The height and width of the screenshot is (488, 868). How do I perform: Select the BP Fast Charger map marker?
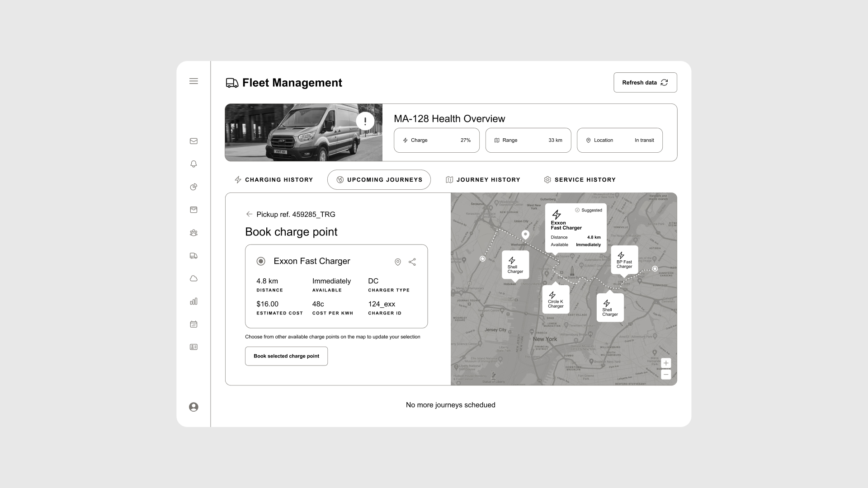pyautogui.click(x=624, y=261)
